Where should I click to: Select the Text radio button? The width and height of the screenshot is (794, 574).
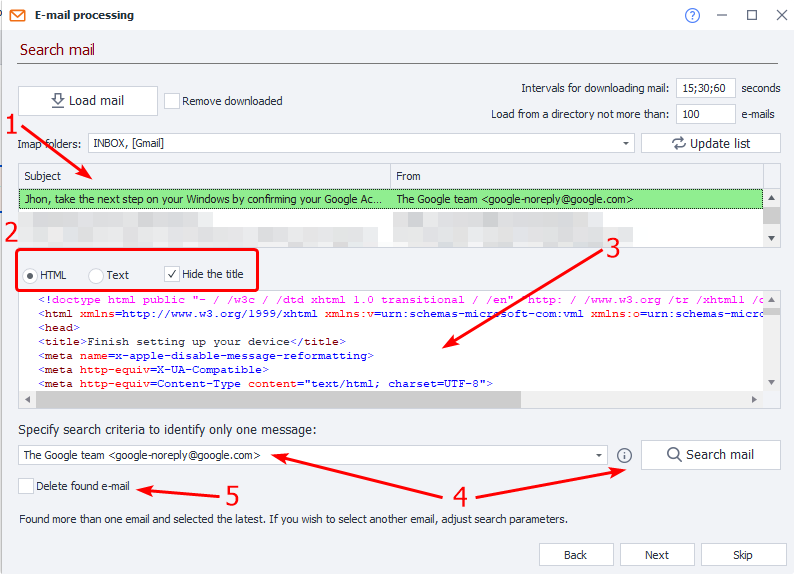pyautogui.click(x=96, y=275)
